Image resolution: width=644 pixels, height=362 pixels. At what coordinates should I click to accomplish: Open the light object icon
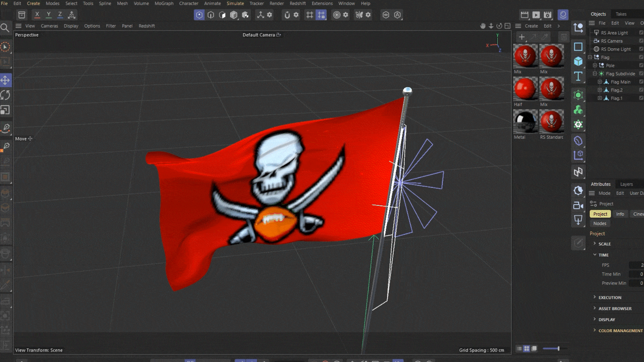point(578,220)
